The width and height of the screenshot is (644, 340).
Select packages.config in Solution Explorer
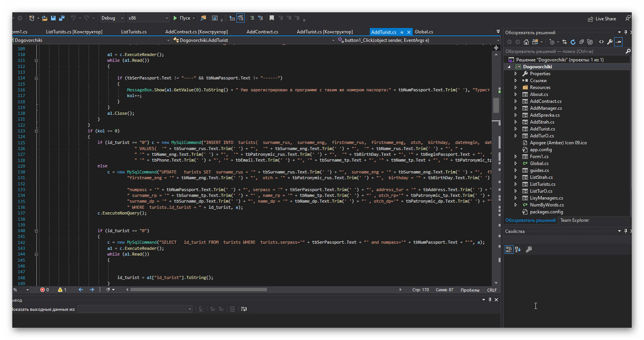click(546, 212)
